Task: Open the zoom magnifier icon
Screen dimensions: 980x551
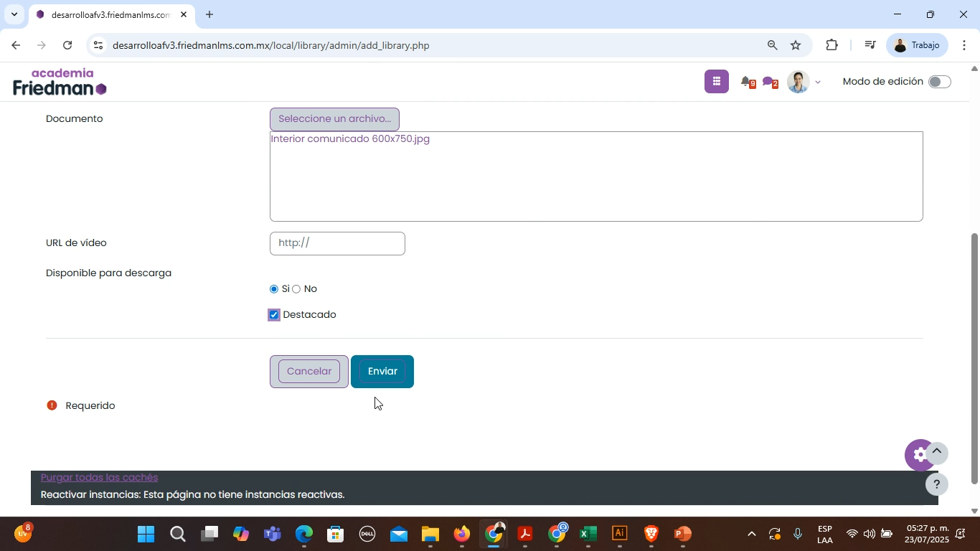Action: click(x=772, y=45)
